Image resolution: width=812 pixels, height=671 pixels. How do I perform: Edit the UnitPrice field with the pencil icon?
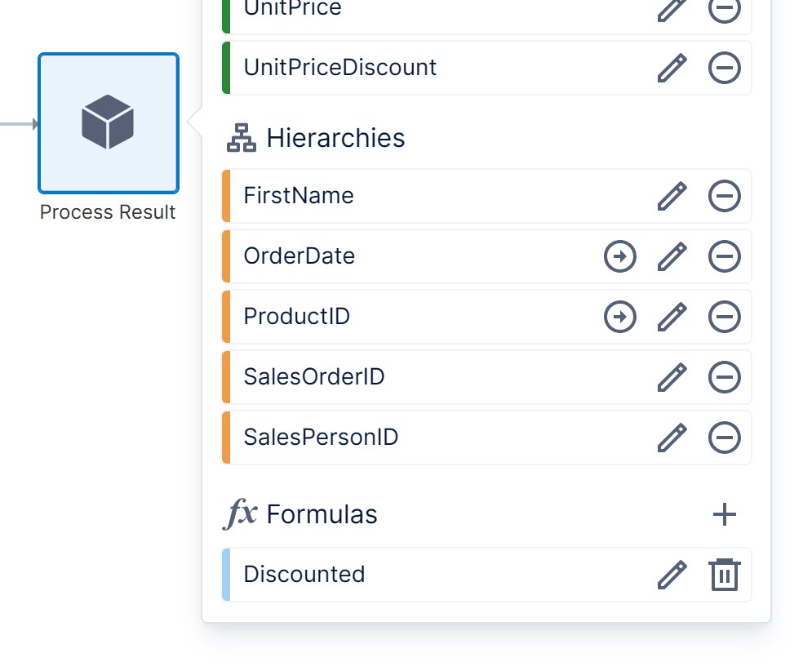[671, 10]
